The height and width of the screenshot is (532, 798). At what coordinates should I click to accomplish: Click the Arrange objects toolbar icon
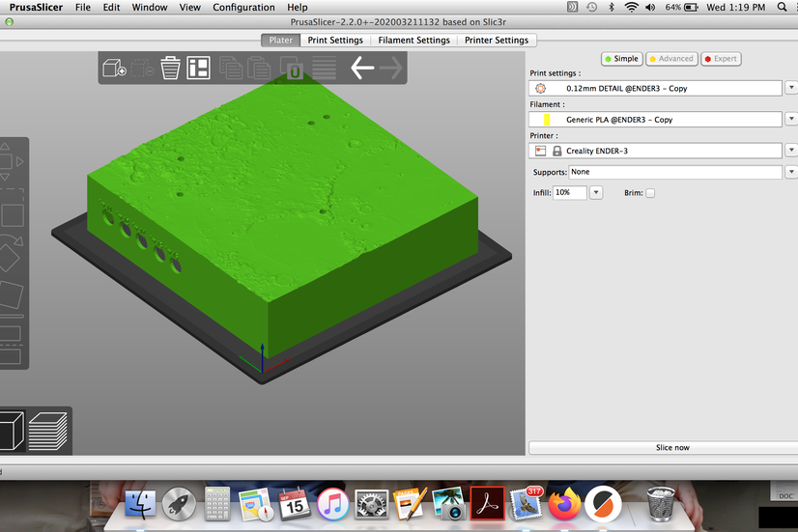198,68
